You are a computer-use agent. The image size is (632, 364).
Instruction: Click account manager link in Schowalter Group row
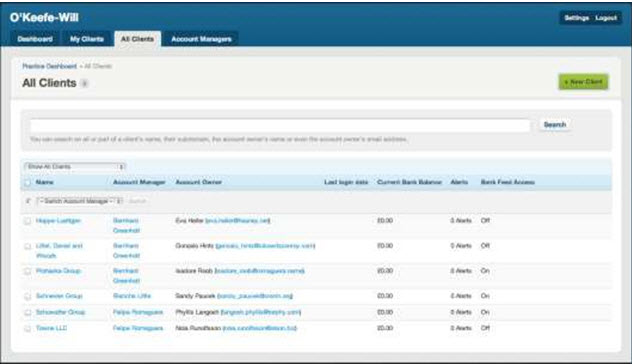(138, 312)
